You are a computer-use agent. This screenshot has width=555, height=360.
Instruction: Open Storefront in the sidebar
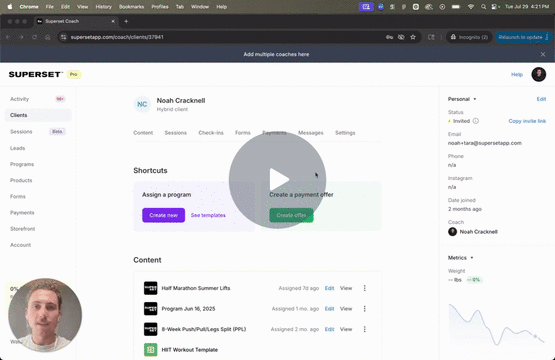click(38, 229)
